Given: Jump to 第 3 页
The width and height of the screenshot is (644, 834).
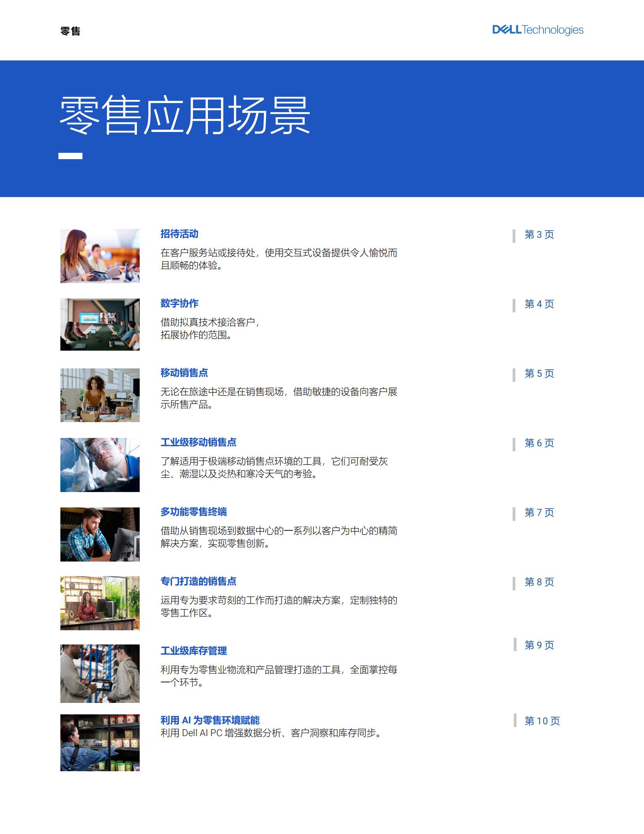Looking at the screenshot, I should [539, 235].
